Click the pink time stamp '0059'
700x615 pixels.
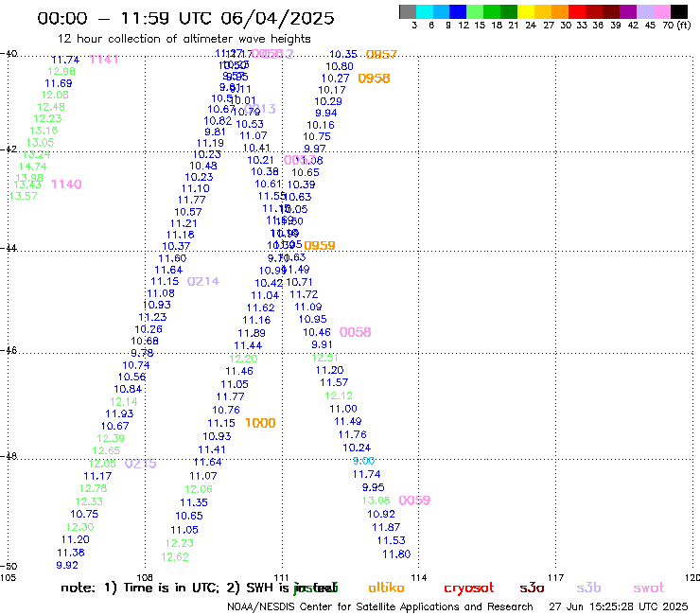tap(414, 501)
